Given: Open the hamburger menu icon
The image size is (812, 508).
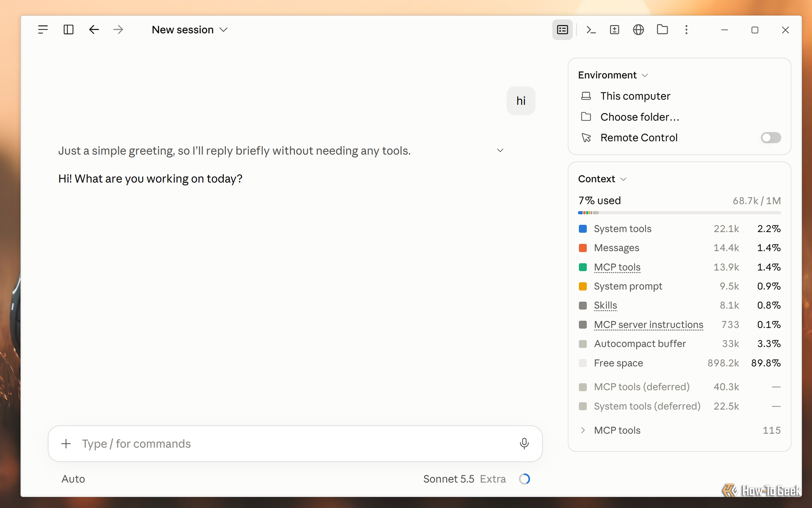Looking at the screenshot, I should [43, 30].
